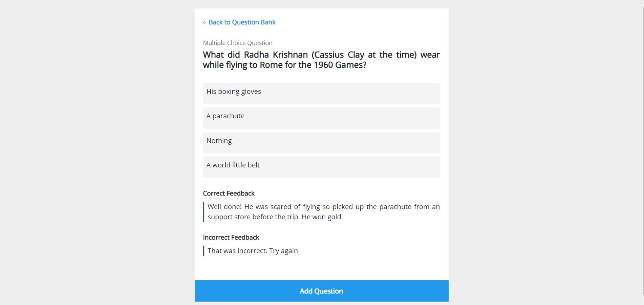
Task: Select the answer option Nothing
Action: (321, 142)
